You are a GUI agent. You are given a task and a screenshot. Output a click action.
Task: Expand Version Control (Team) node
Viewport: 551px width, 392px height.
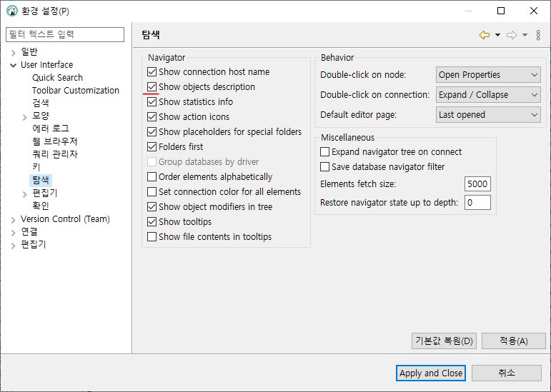(14, 220)
